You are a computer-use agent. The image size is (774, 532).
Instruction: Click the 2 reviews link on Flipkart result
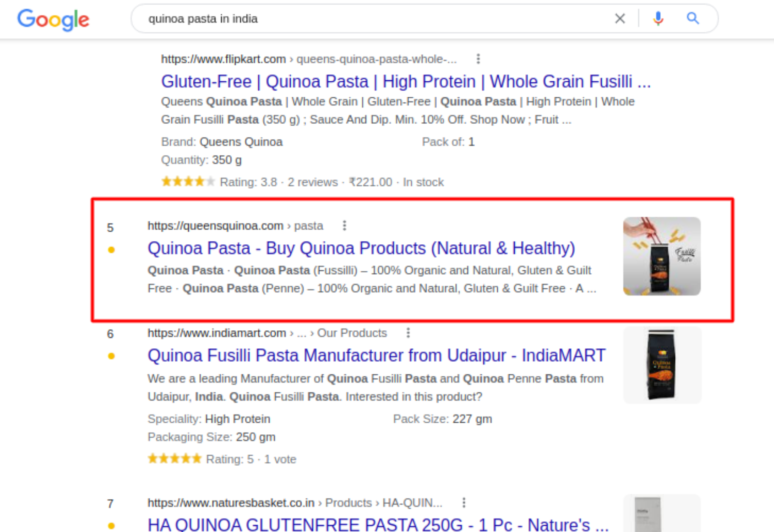[x=312, y=182]
